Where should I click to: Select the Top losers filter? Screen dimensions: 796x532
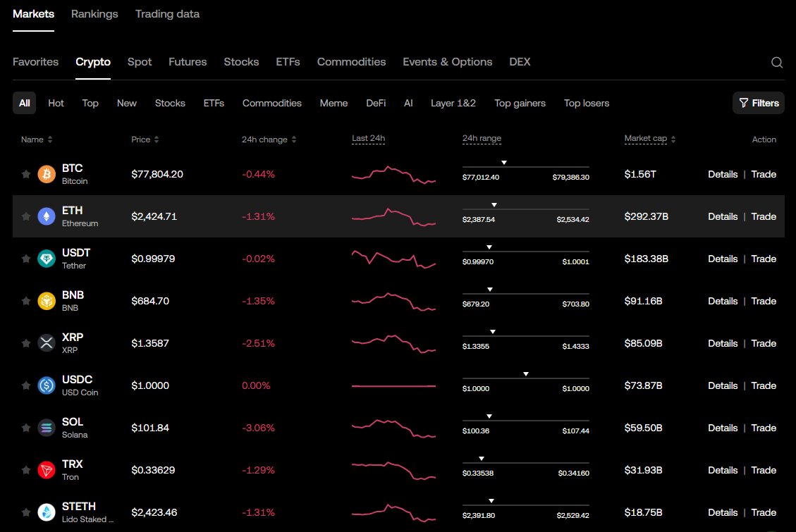coord(587,103)
